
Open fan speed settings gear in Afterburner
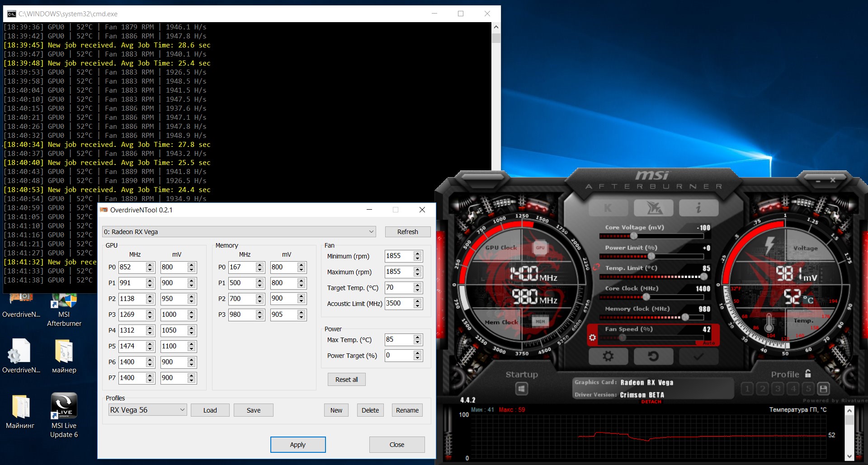tap(592, 337)
